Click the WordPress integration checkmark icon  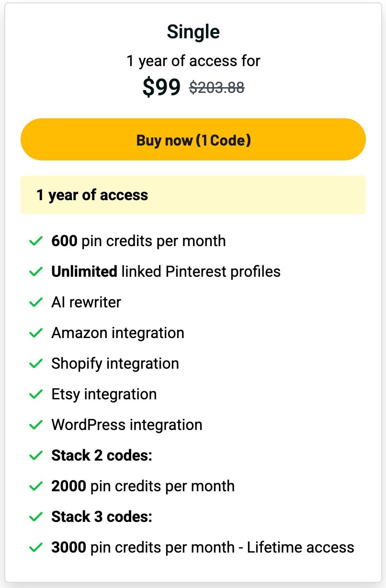36,425
